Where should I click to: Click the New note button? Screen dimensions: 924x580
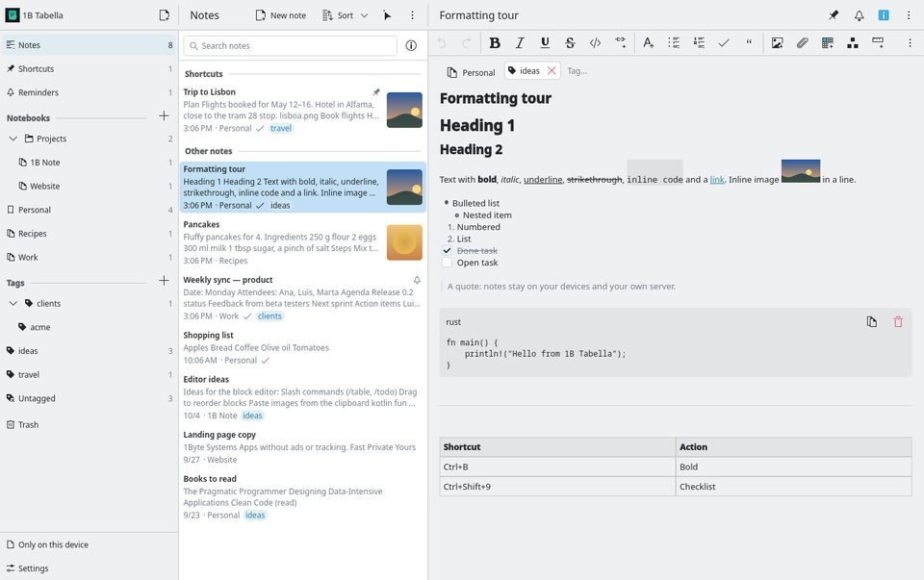pos(280,15)
